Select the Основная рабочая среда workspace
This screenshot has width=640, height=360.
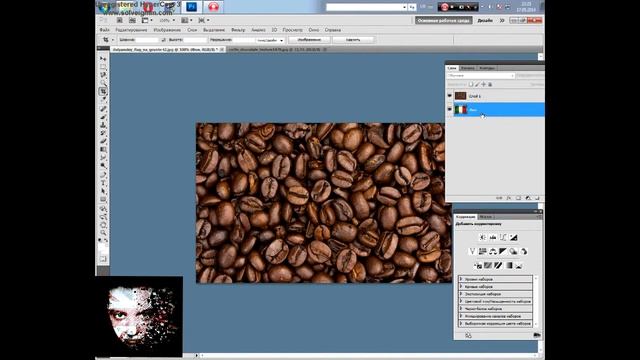click(x=443, y=20)
